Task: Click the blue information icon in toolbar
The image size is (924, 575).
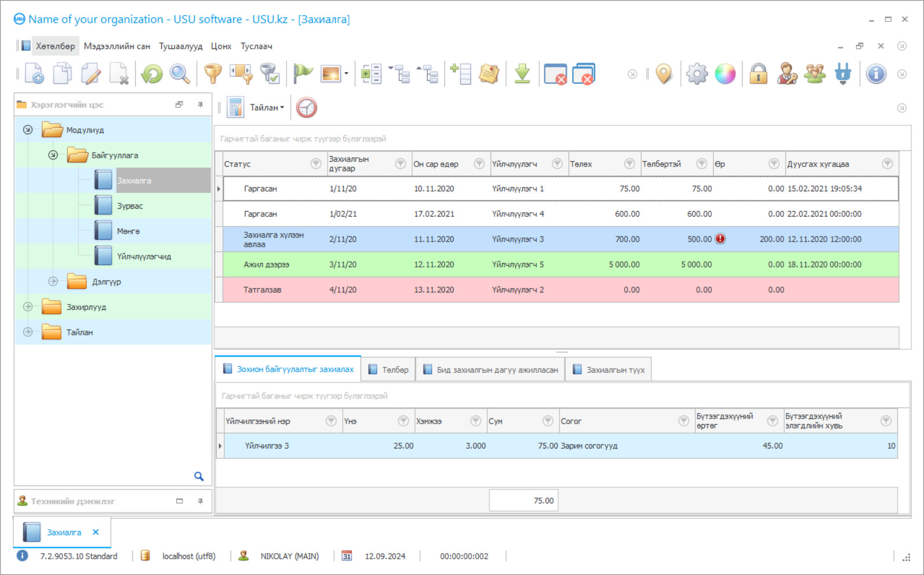Action: click(x=876, y=74)
